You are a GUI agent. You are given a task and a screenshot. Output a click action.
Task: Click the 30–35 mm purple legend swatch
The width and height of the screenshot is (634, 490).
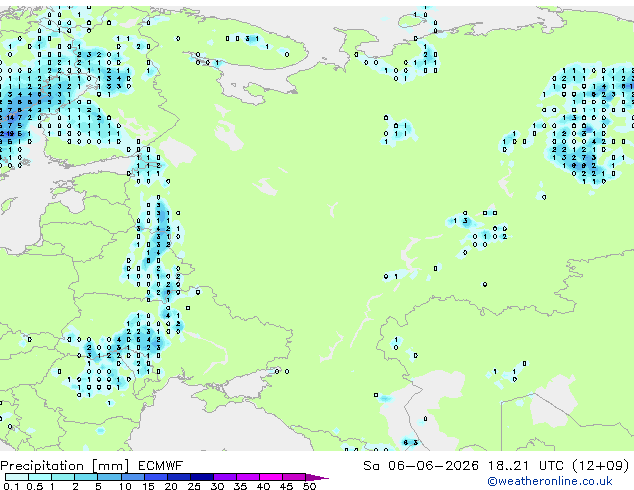(x=224, y=477)
